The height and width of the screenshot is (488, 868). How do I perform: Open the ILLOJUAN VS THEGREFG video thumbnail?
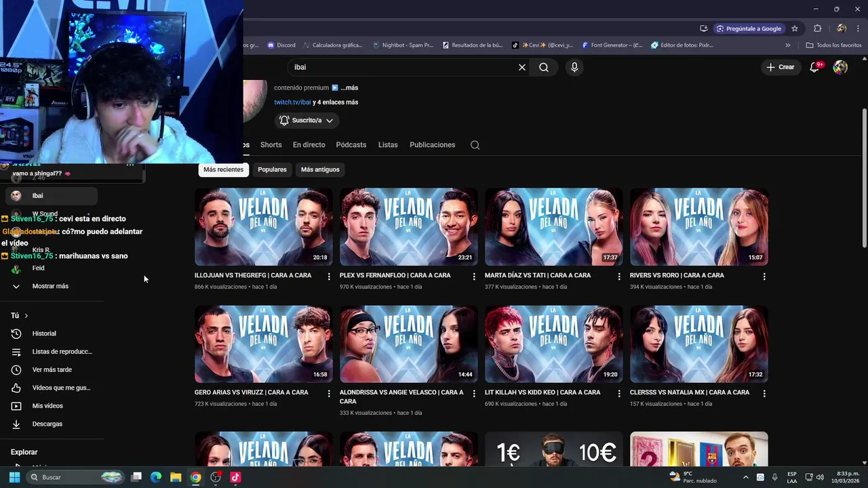[263, 227]
